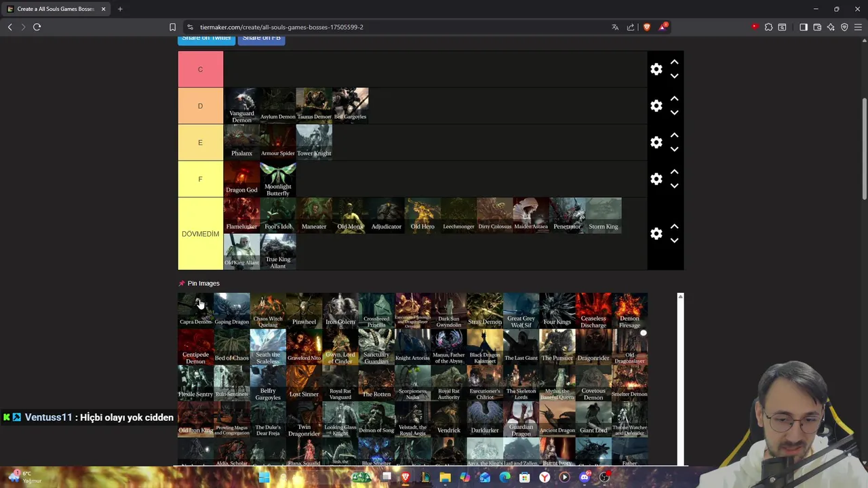Open weather widget showing 6°C
This screenshot has width=868, height=488.
click(x=24, y=476)
